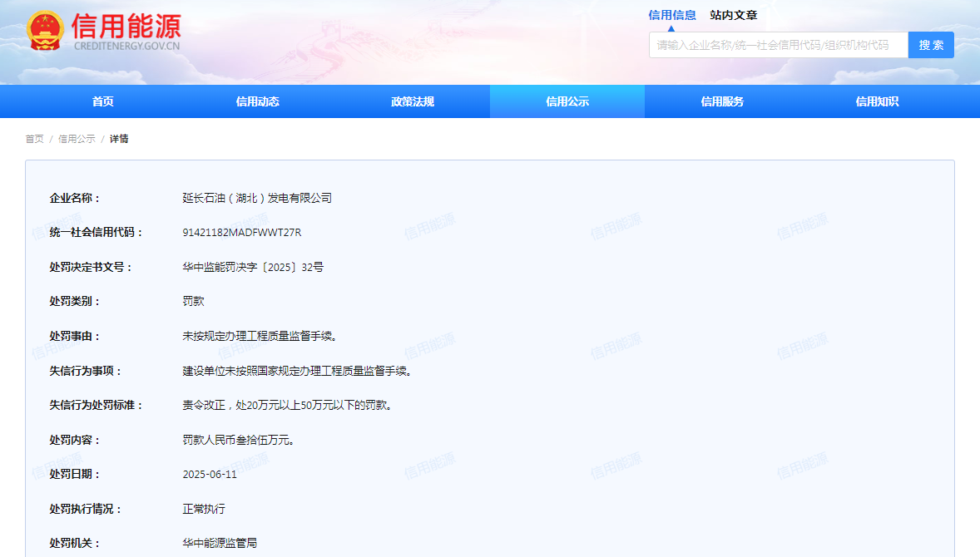The height and width of the screenshot is (557, 980).
Task: Click the 企业名称： field label
Action: tap(75, 198)
